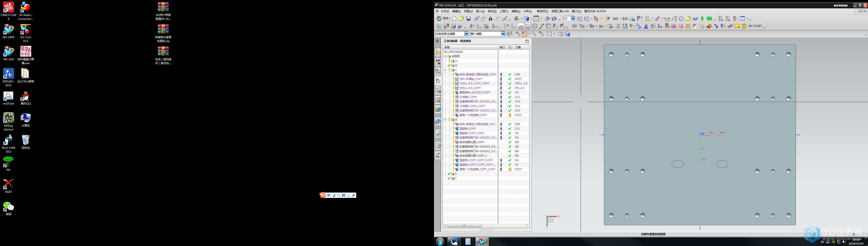Click the 名称 column header
This screenshot has height=246, width=868.
(x=470, y=47)
